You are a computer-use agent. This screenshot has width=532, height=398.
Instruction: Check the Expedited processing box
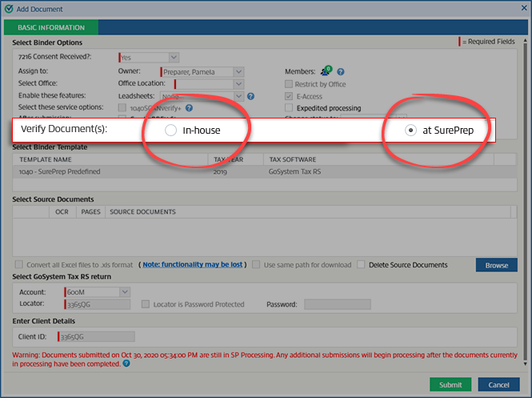pyautogui.click(x=290, y=107)
